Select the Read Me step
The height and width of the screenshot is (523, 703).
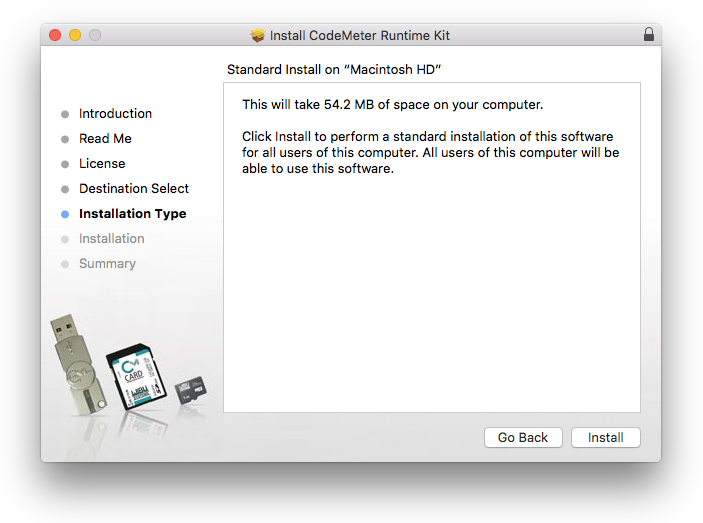[105, 139]
